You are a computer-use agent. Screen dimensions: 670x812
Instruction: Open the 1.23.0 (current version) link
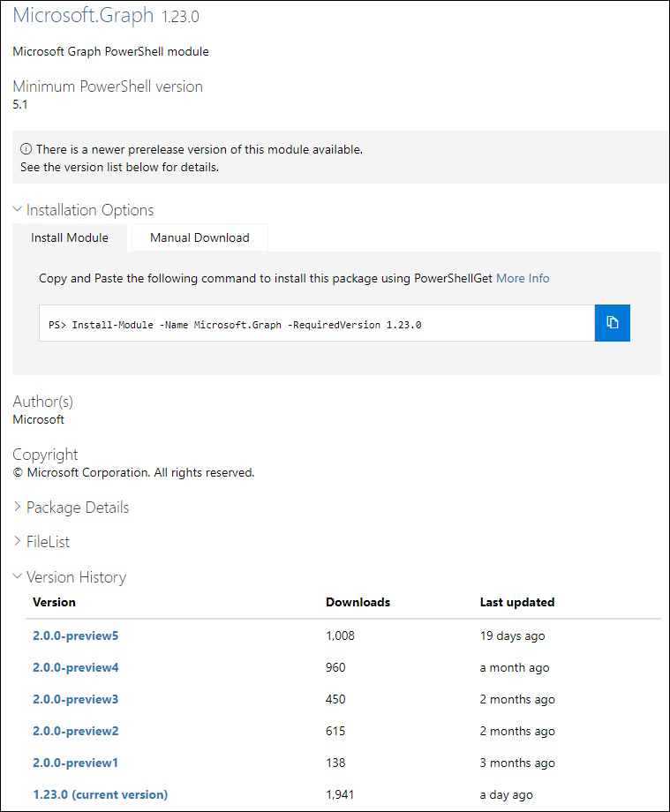(101, 794)
